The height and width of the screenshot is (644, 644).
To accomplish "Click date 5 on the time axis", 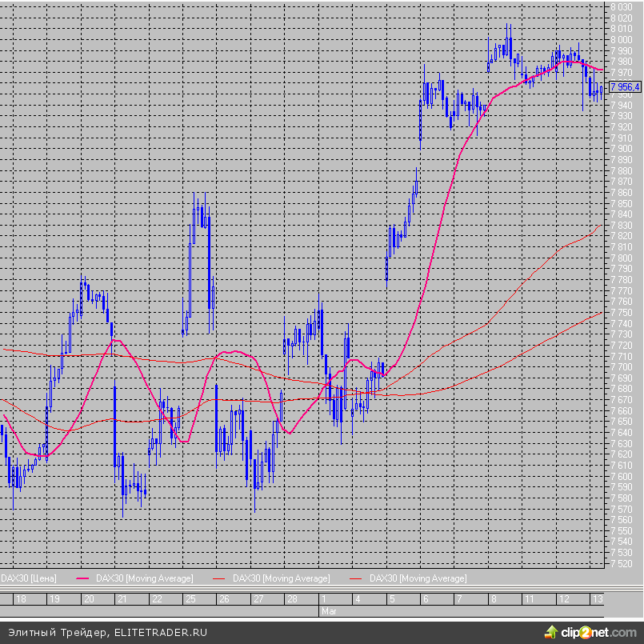I will [392, 599].
